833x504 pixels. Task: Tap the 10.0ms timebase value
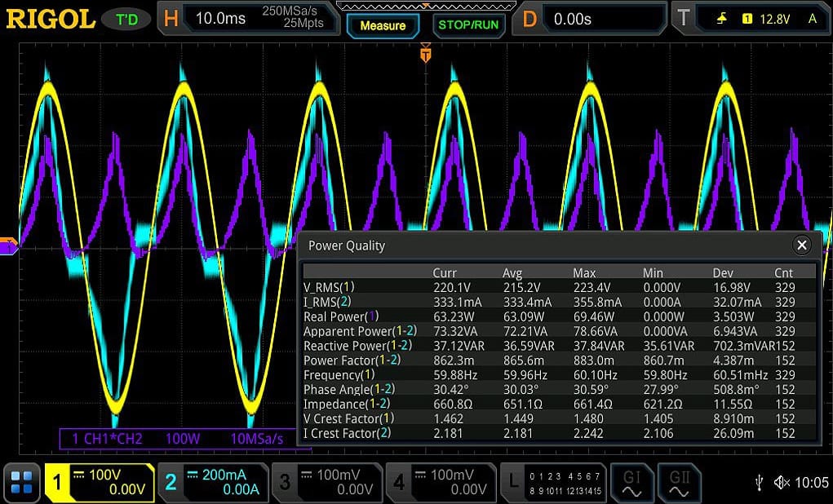point(220,19)
